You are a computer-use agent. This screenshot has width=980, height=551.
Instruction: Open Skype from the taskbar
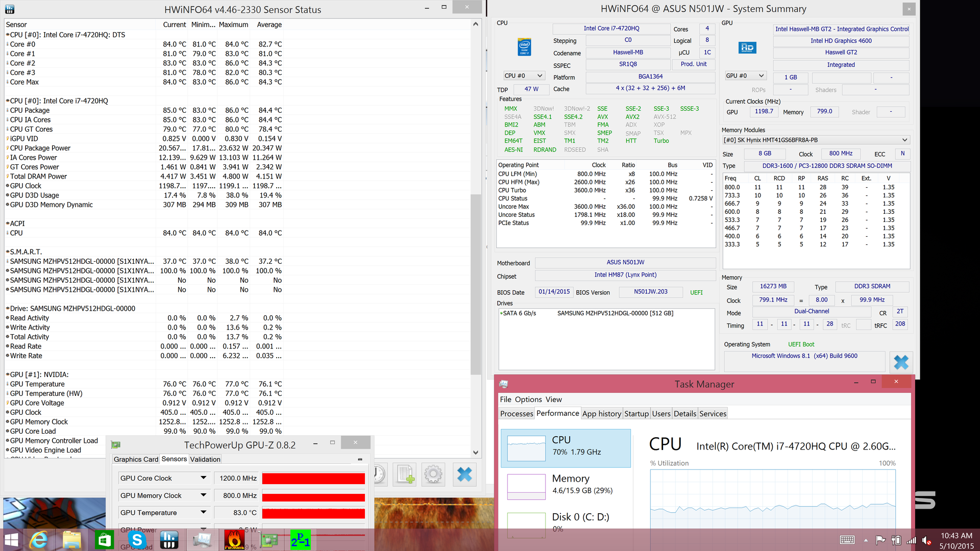click(x=137, y=540)
